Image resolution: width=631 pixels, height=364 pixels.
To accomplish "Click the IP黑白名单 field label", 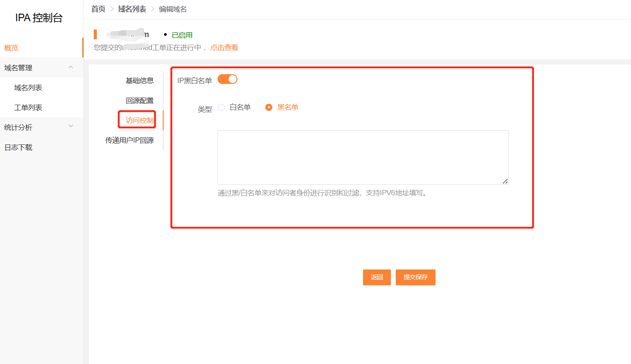I will click(195, 80).
